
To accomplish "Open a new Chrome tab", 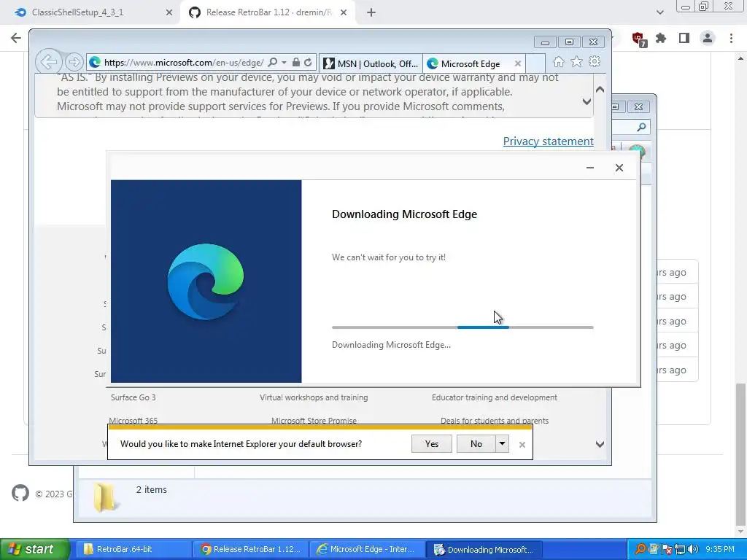I will click(x=371, y=12).
